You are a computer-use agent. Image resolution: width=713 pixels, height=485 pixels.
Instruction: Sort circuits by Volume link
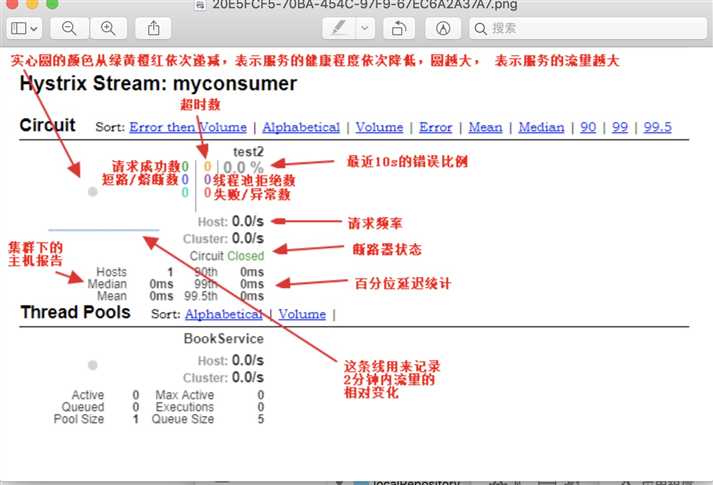pos(379,127)
